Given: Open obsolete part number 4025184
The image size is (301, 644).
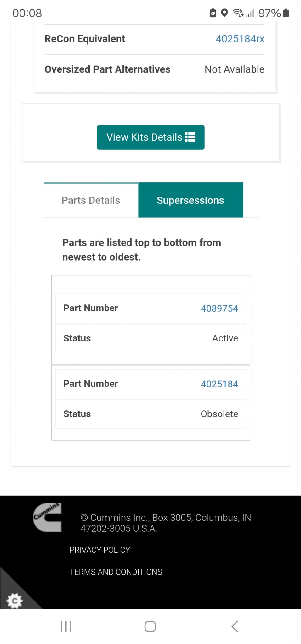Looking at the screenshot, I should [219, 384].
